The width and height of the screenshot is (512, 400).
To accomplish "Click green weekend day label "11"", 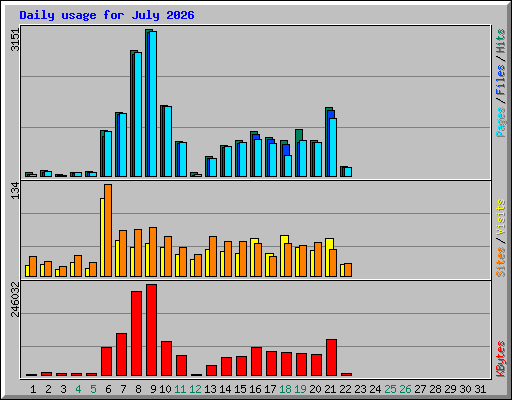I will [180, 389].
